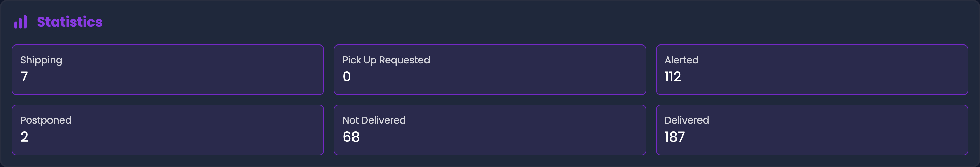Click the Not Delivered count 68
The image size is (980, 167).
click(351, 137)
